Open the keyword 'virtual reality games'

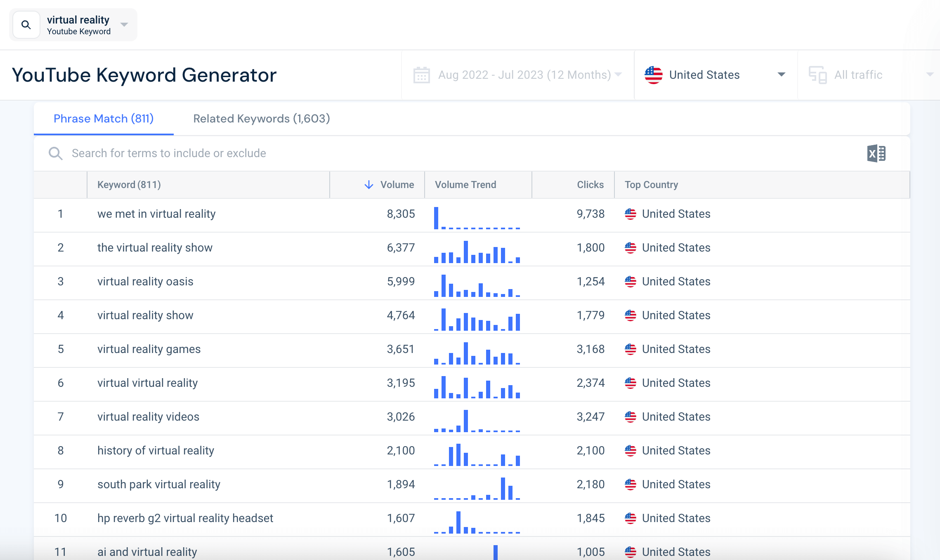(x=149, y=349)
